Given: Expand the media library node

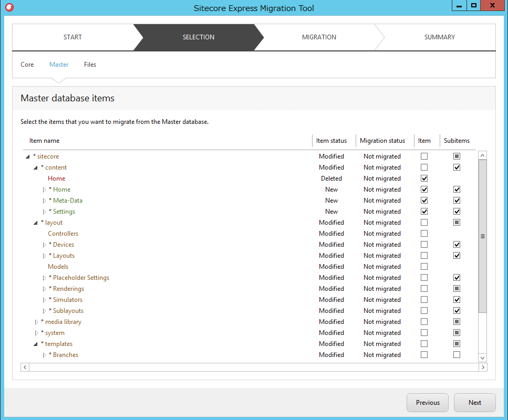Looking at the screenshot, I should coord(36,322).
